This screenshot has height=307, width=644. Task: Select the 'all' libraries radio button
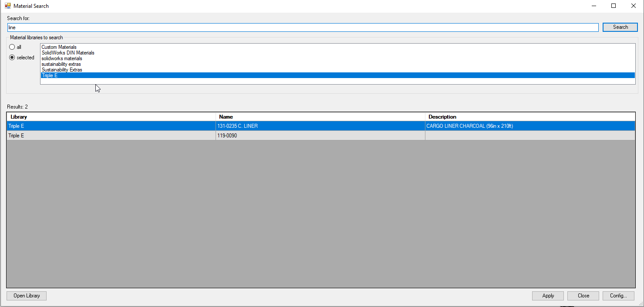[x=15, y=47]
